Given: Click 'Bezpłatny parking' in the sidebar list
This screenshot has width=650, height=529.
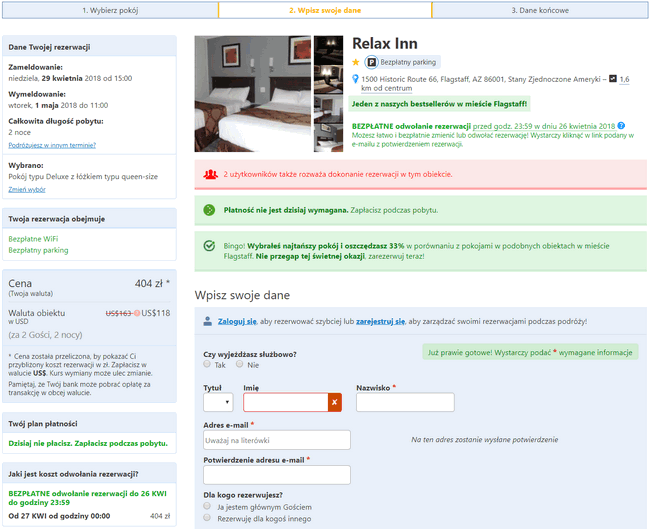Looking at the screenshot, I should [38, 250].
